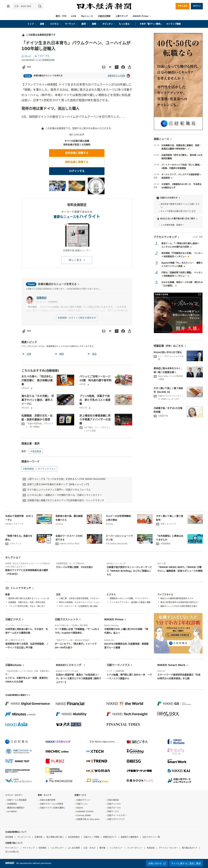Click 会員登録・ログインで続きを読めます button
The width and height of the screenshot is (208, 868).
(77, 318)
